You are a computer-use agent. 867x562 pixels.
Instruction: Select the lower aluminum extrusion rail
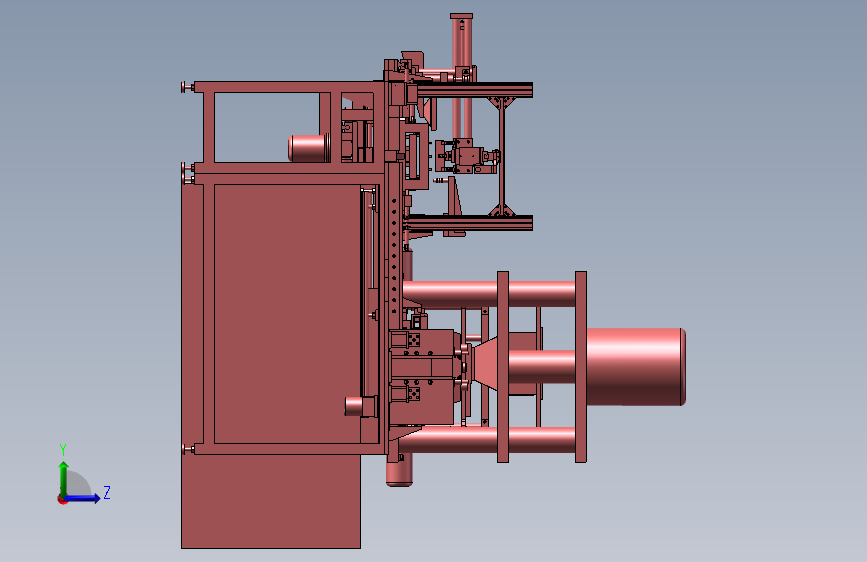click(x=469, y=223)
